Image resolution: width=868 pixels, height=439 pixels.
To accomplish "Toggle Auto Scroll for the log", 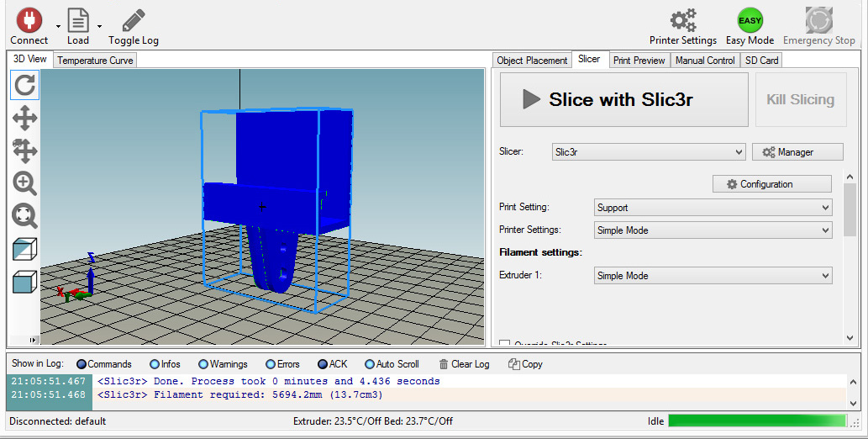I will click(392, 364).
